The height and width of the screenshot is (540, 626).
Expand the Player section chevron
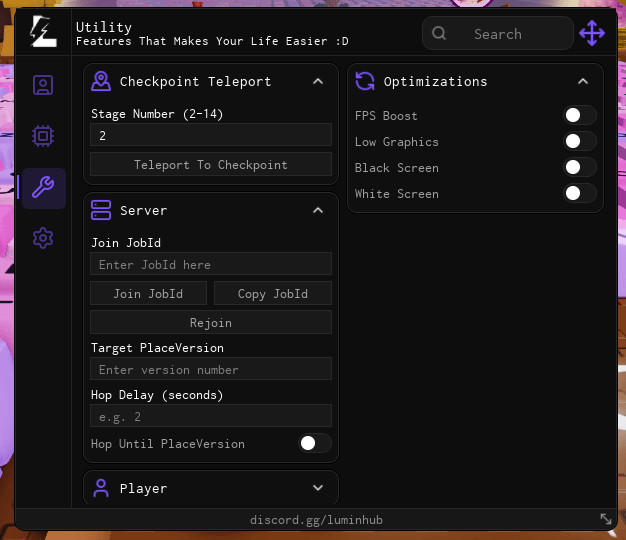(318, 488)
